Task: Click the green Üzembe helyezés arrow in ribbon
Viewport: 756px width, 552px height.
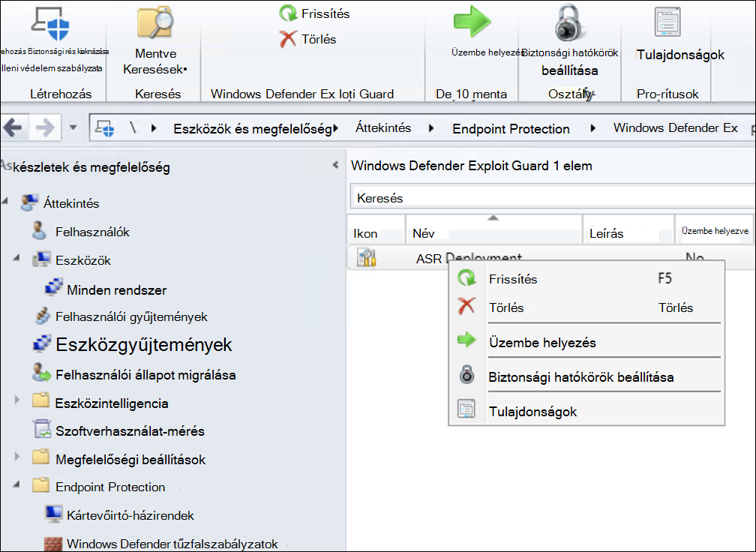Action: pos(472,22)
